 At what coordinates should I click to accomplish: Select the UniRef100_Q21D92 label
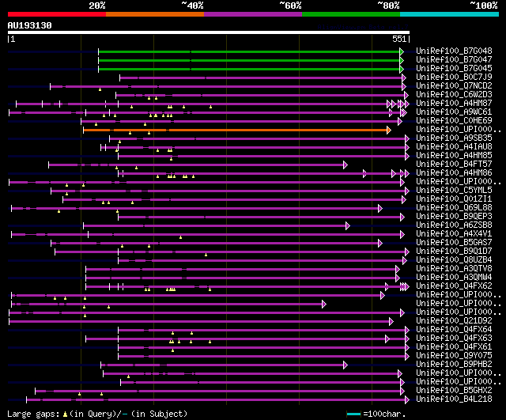(x=454, y=321)
